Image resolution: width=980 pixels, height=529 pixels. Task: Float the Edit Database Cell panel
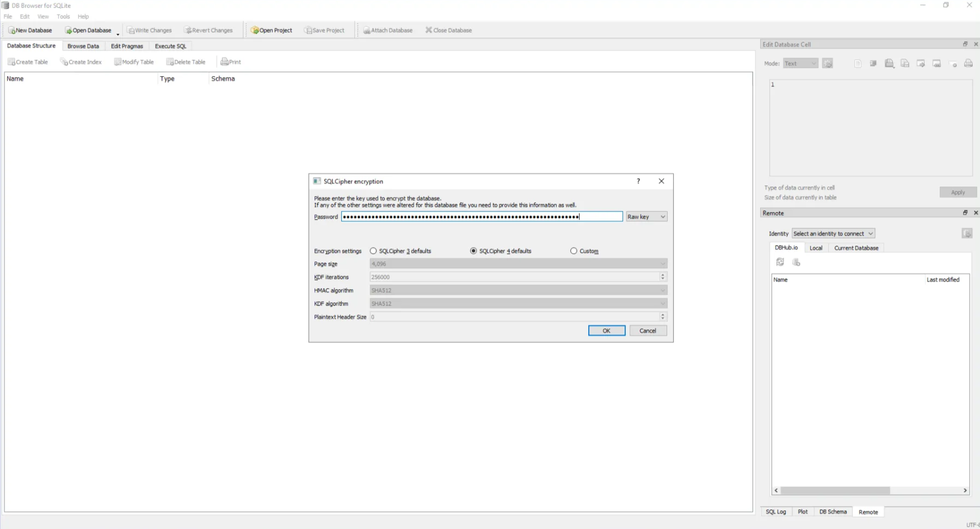[x=965, y=45]
